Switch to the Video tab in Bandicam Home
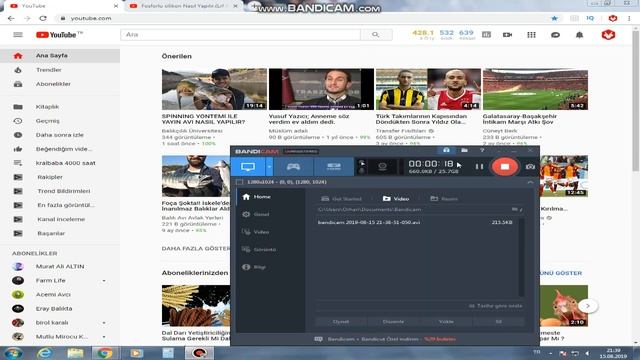 [396, 199]
